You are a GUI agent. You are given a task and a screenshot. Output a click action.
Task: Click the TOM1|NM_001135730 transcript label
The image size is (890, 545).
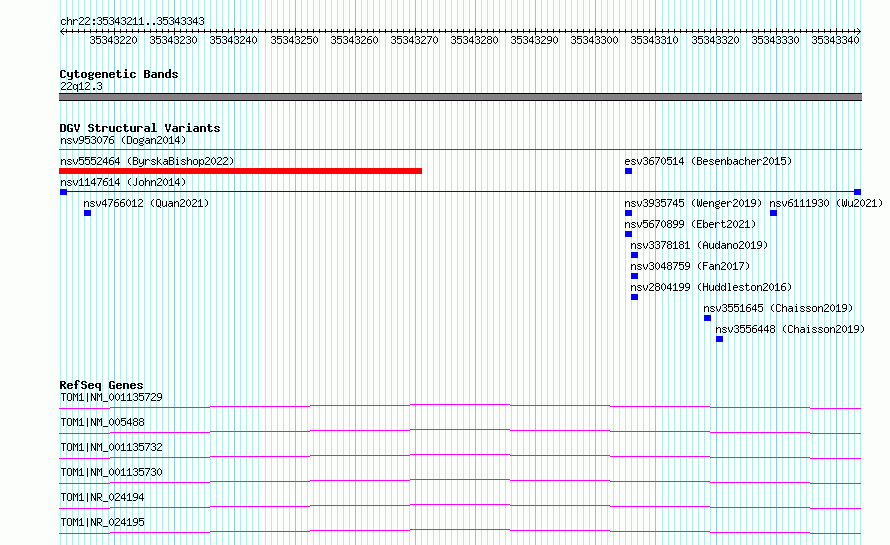111,472
